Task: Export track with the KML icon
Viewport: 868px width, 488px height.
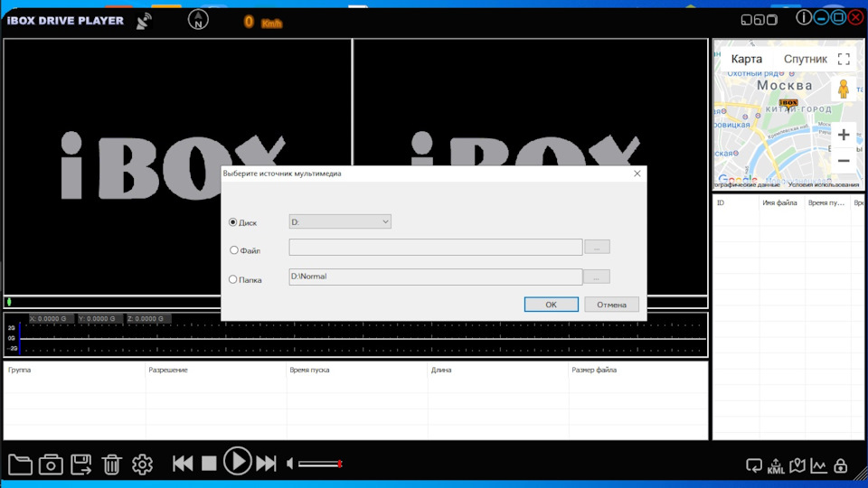Action: point(776,466)
